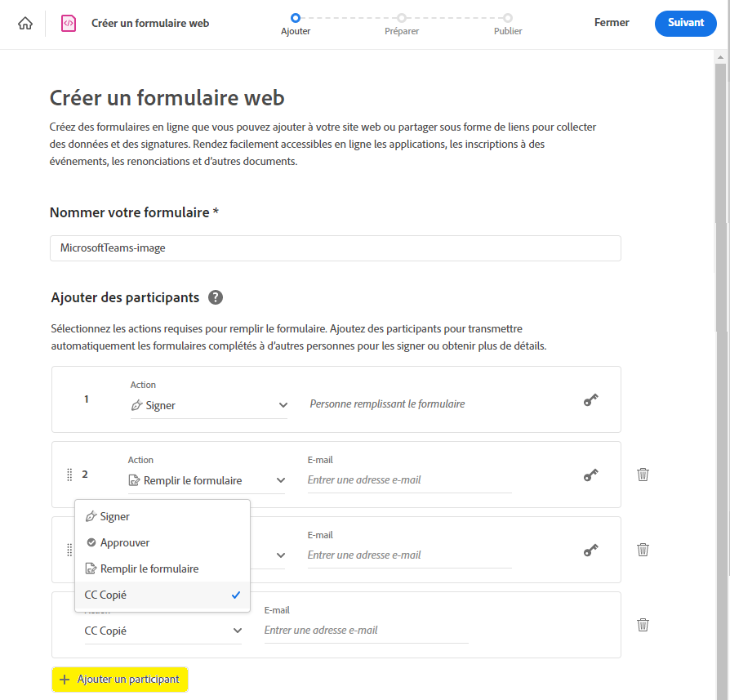730x700 pixels.
Task: Click trash icon beside CC Copié row
Action: (643, 625)
